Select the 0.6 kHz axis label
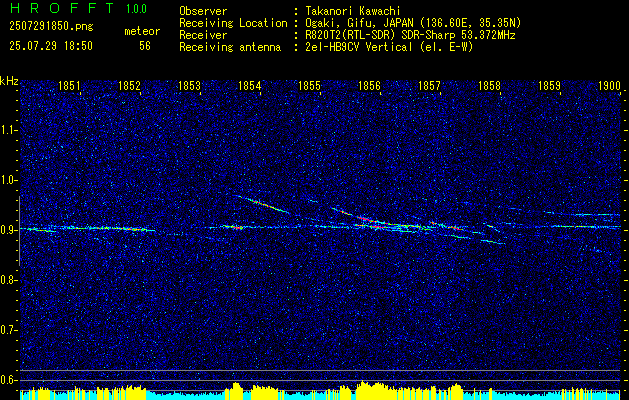Screen dimensions: 629x400 point(9,380)
